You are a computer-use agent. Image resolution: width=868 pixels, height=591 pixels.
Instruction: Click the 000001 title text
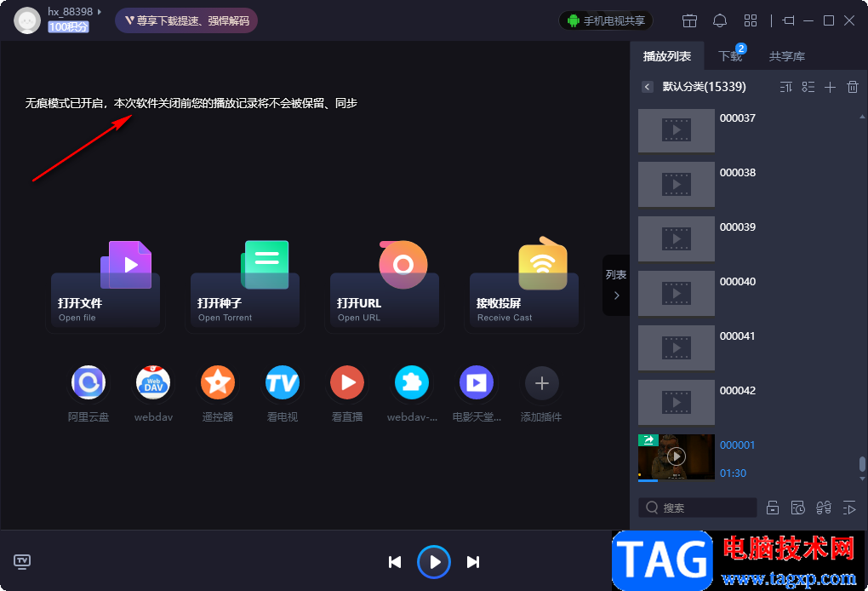[737, 445]
